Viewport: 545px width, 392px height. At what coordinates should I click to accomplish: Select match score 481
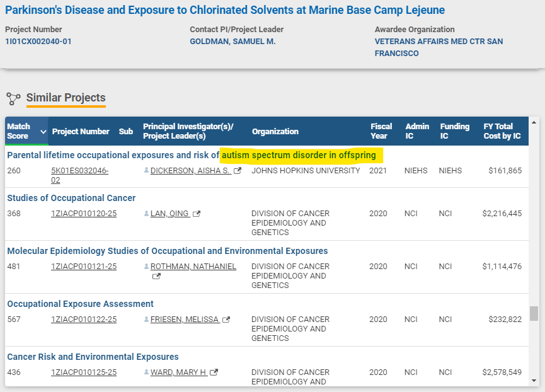coord(14,266)
